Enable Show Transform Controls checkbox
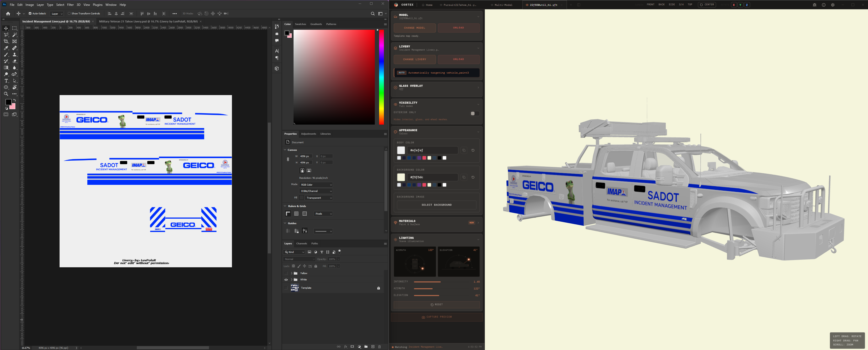The height and width of the screenshot is (350, 868). (69, 13)
